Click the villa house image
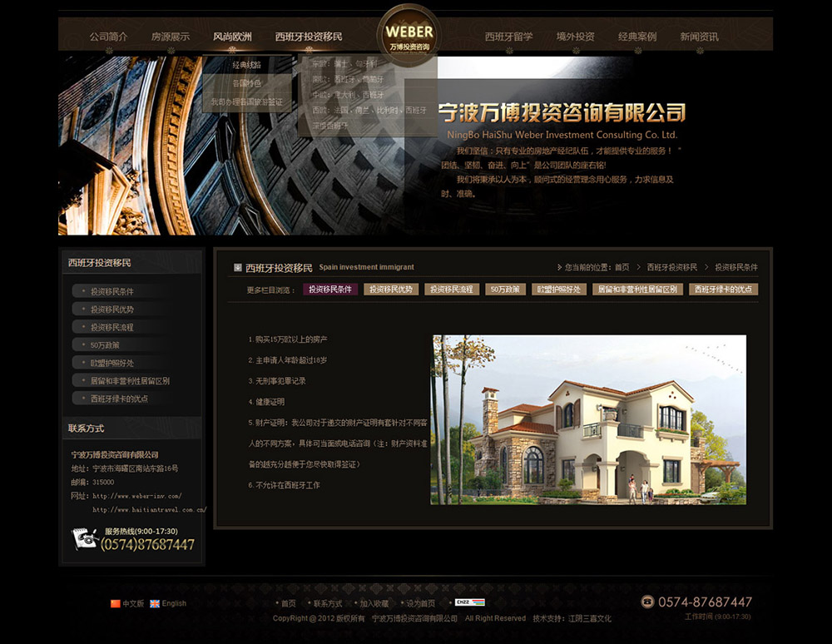The image size is (832, 644). click(x=588, y=419)
